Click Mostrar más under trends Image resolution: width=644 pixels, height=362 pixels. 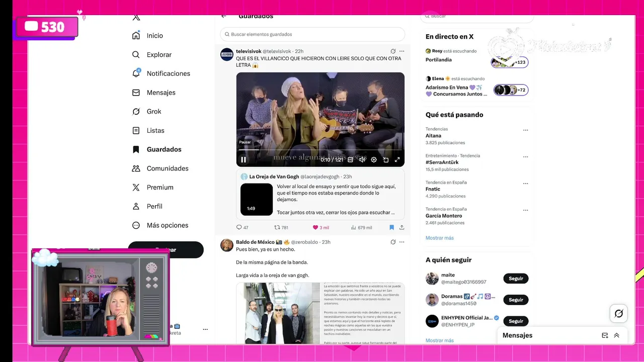(x=440, y=238)
